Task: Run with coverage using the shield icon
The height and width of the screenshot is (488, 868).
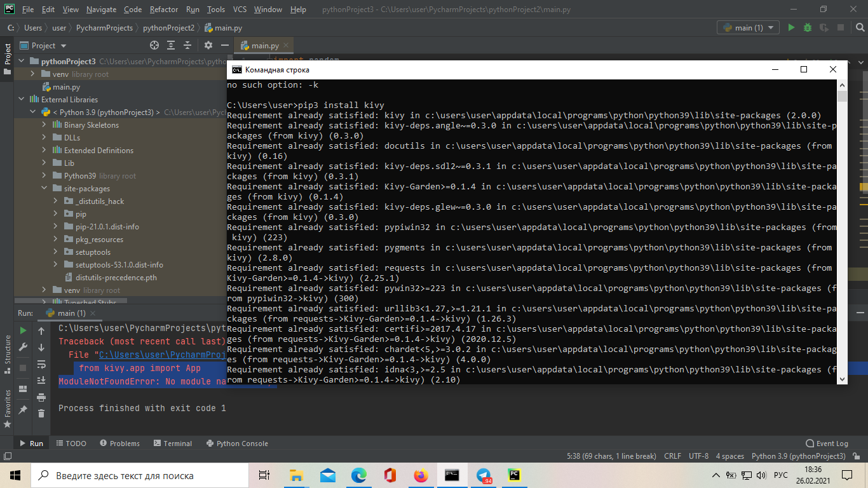Action: (824, 28)
